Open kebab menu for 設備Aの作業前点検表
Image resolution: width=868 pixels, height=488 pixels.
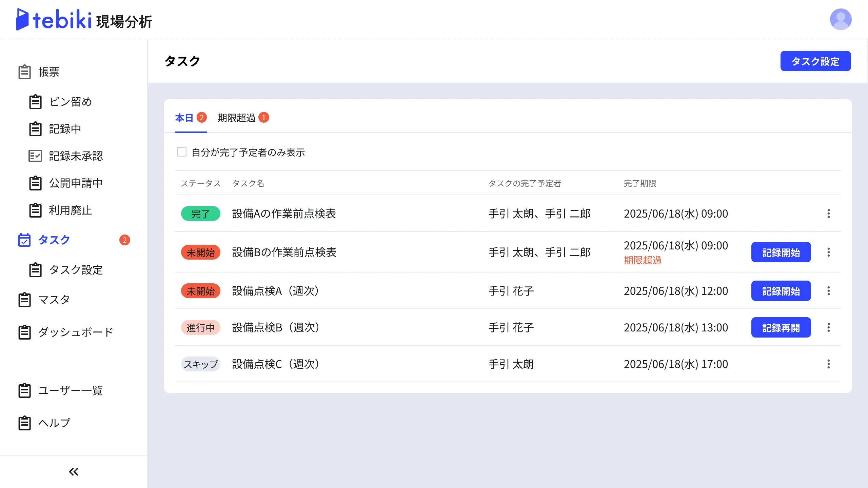coord(828,213)
